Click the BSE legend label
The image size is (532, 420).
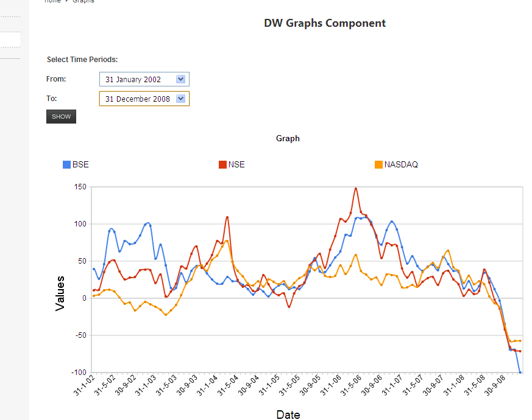click(x=80, y=165)
